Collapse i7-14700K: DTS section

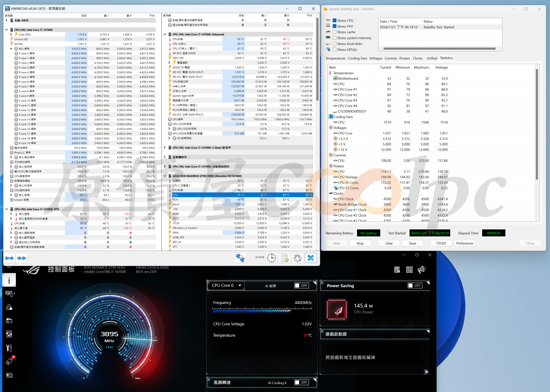click(x=7, y=209)
